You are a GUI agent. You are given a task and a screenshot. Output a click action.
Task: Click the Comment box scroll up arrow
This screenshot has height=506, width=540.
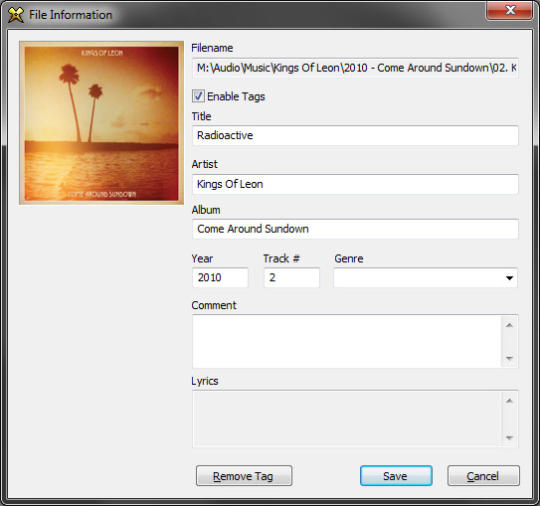[x=509, y=325]
